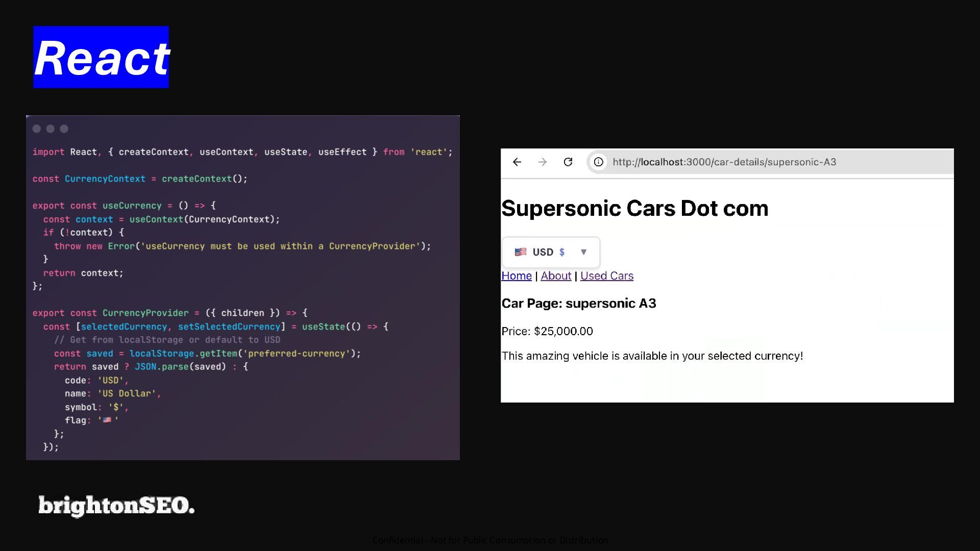
Task: Click the brightonSEO logo
Action: click(116, 506)
